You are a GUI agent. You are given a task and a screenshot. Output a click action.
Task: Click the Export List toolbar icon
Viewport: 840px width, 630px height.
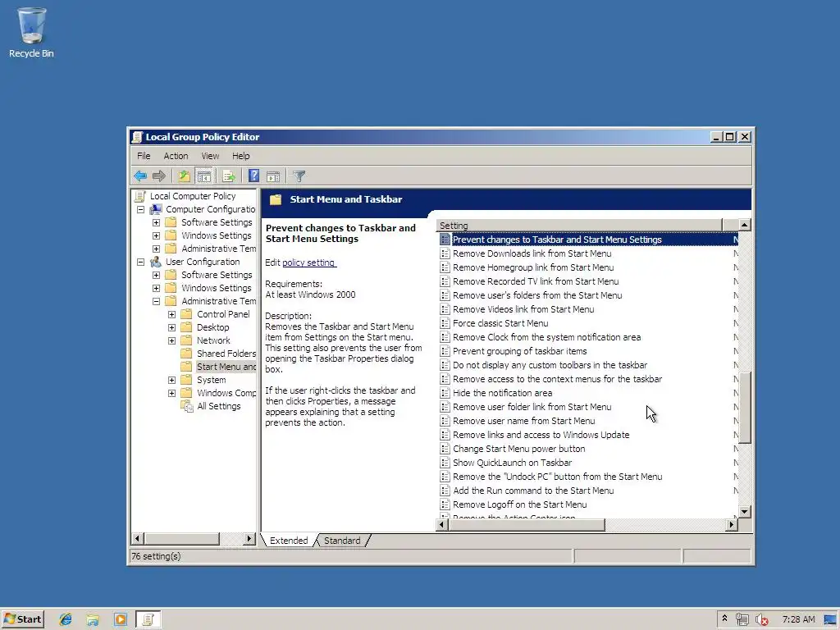click(x=229, y=176)
